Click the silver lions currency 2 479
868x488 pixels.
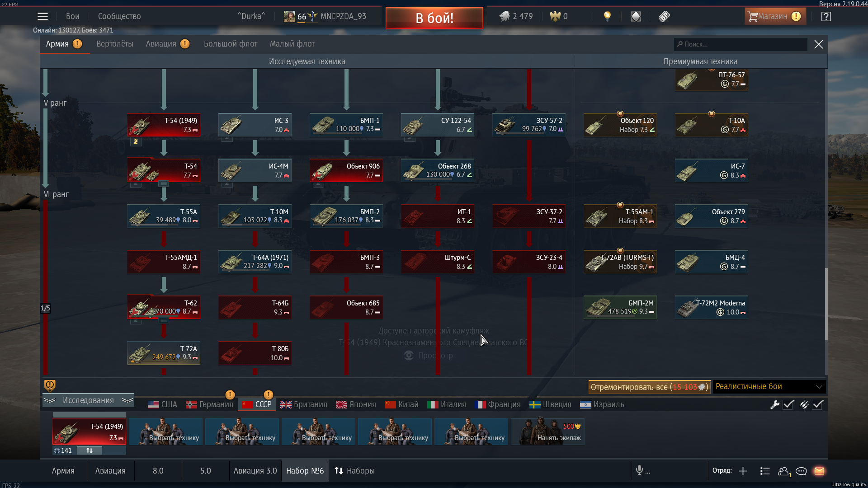point(516,16)
